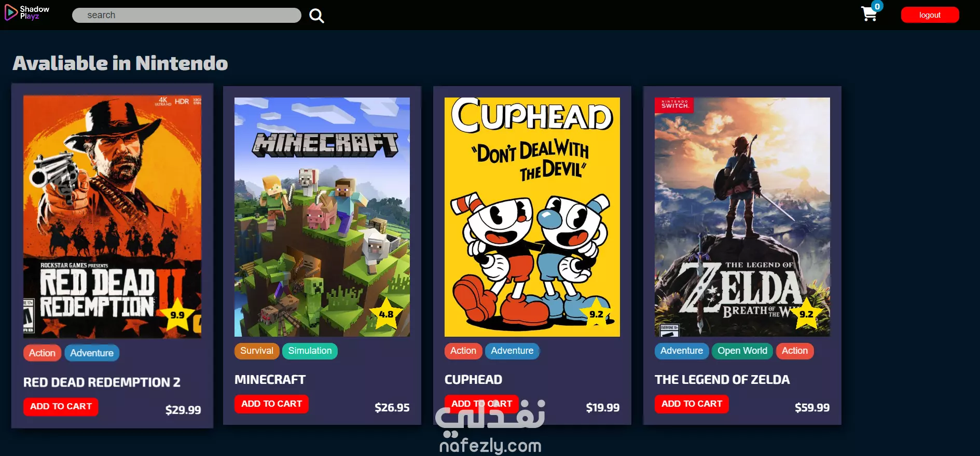This screenshot has width=980, height=456.
Task: Click the 9.2 star rating on Zelda
Action: point(806,314)
